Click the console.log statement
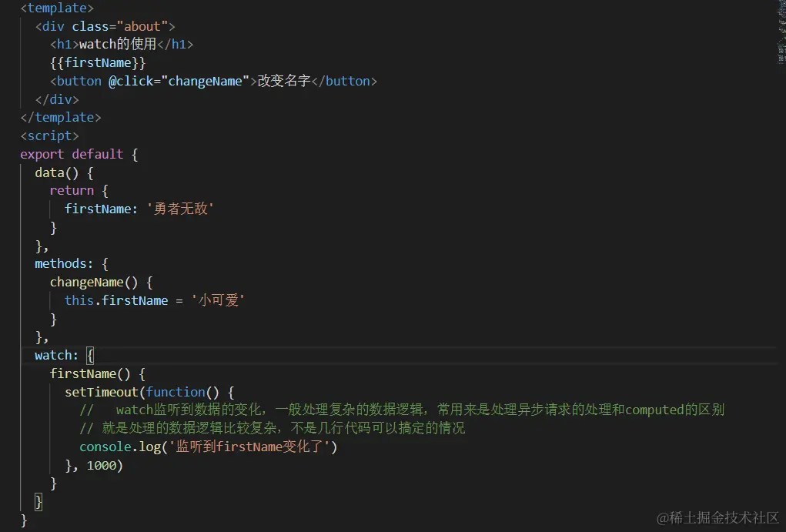The width and height of the screenshot is (786, 532). (x=209, y=447)
